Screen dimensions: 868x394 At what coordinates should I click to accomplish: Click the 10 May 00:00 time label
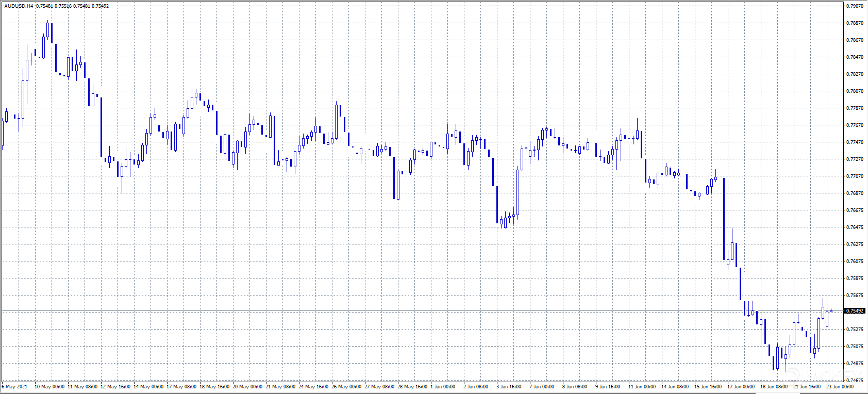pos(49,387)
